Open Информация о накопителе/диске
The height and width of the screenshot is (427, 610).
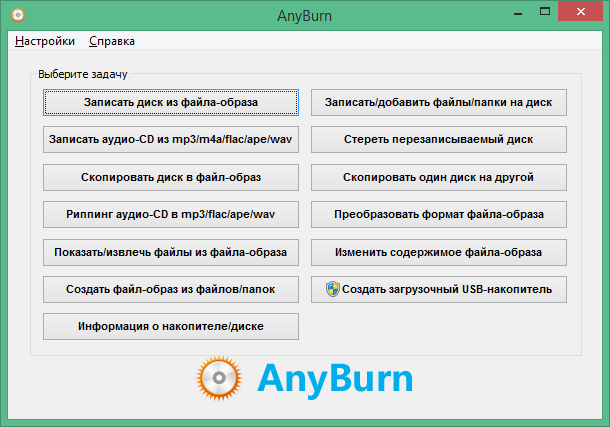pyautogui.click(x=171, y=326)
